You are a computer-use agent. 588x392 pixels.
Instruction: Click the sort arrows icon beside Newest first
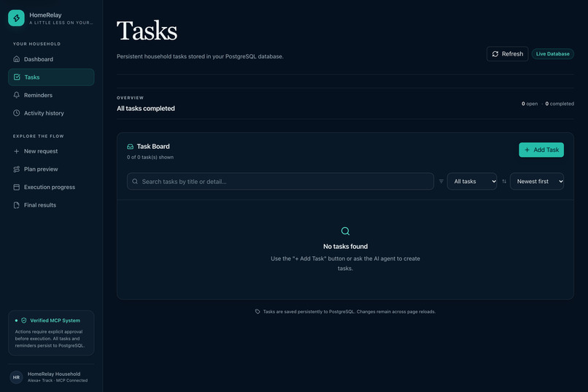pyautogui.click(x=504, y=181)
